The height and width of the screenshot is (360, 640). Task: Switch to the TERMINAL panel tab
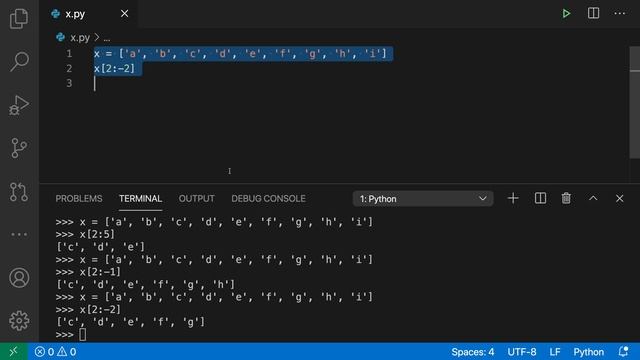(x=140, y=198)
